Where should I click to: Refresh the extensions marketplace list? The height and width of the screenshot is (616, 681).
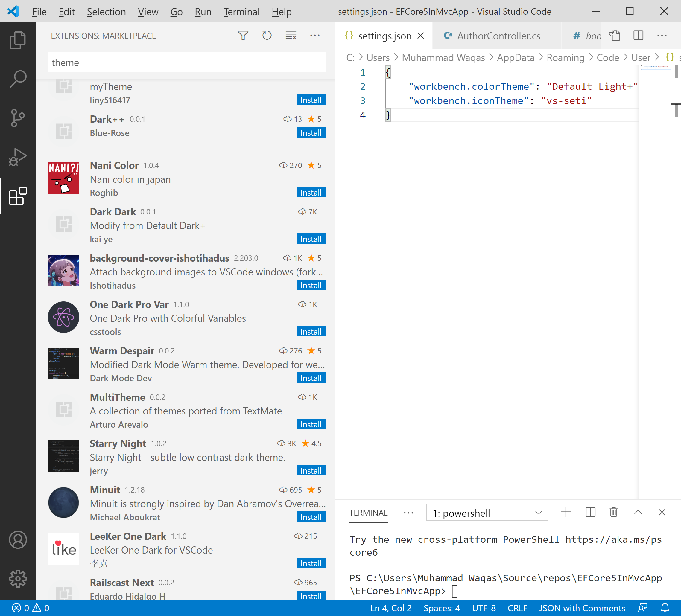267,36
